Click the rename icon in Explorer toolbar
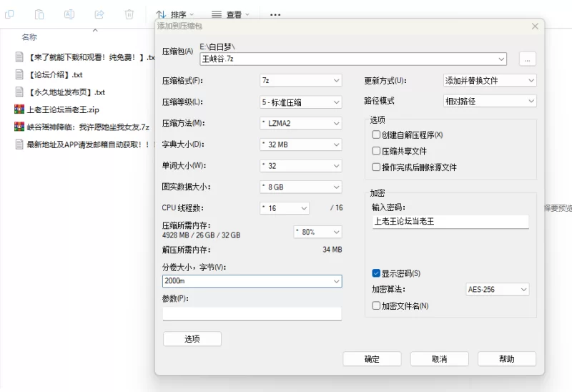This screenshot has width=572, height=392. point(69,14)
